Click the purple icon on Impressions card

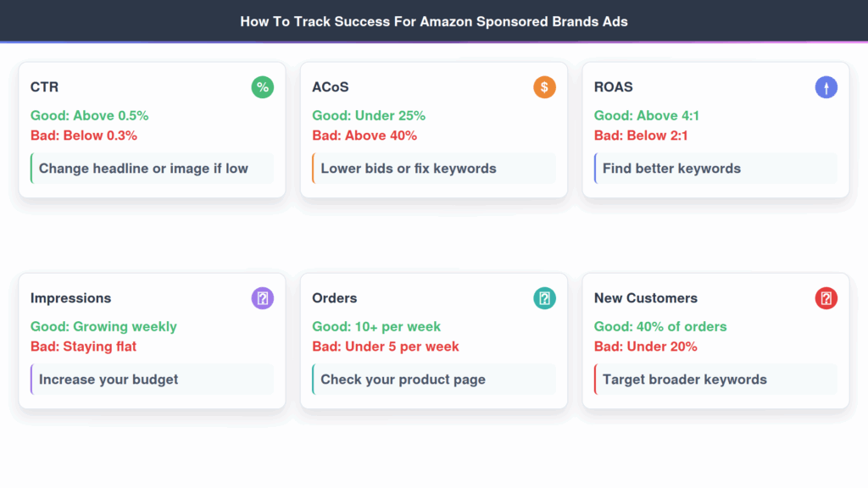pyautogui.click(x=263, y=298)
